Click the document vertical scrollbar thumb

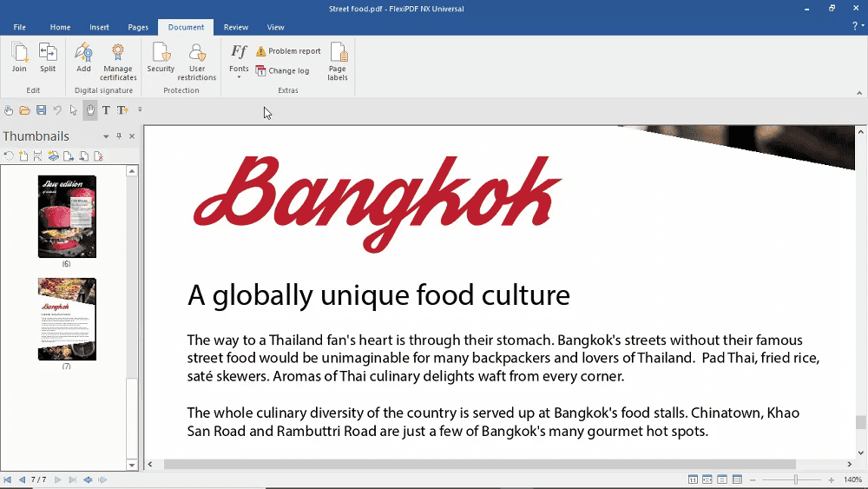(860, 422)
